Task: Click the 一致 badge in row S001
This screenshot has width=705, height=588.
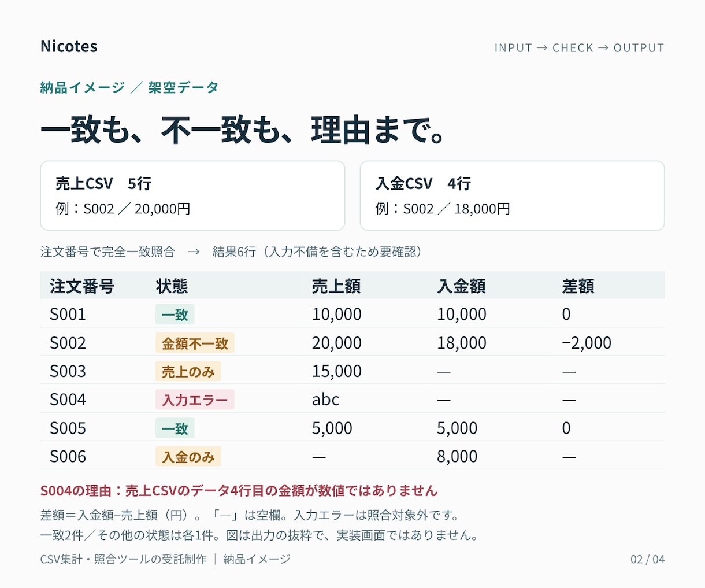Action: [x=175, y=315]
